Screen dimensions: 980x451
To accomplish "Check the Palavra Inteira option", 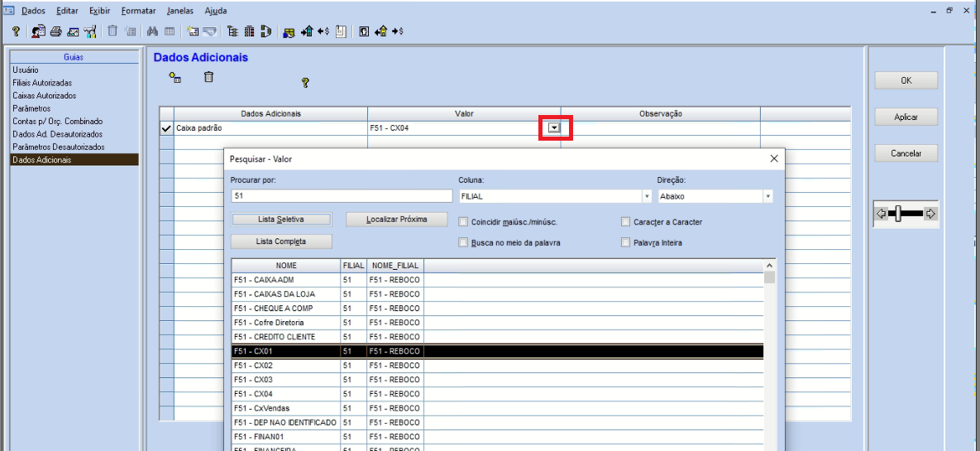I will (x=625, y=242).
